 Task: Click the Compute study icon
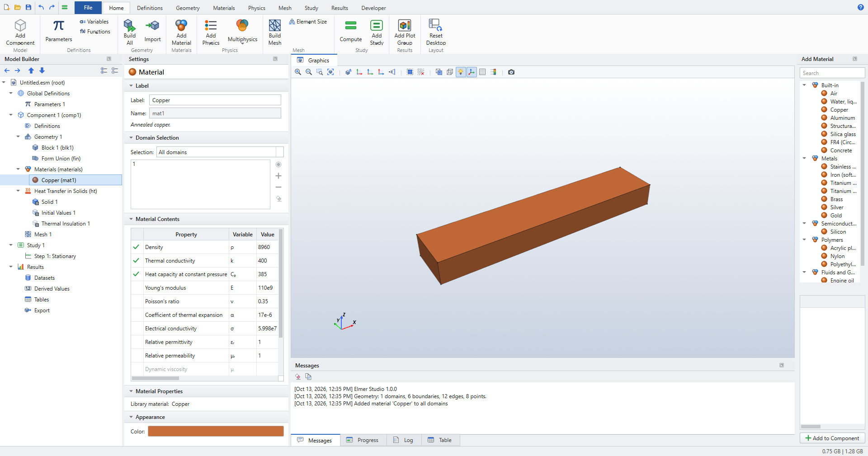pyautogui.click(x=351, y=25)
